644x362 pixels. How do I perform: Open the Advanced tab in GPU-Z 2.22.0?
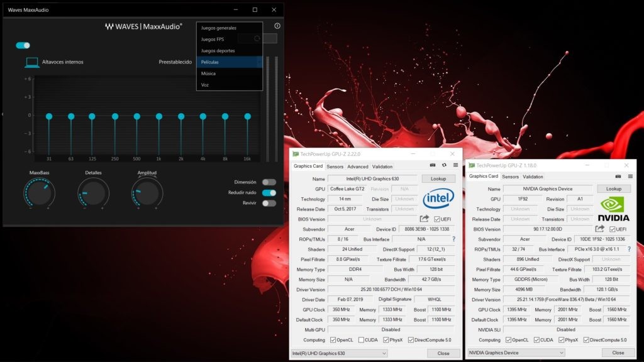tap(358, 167)
